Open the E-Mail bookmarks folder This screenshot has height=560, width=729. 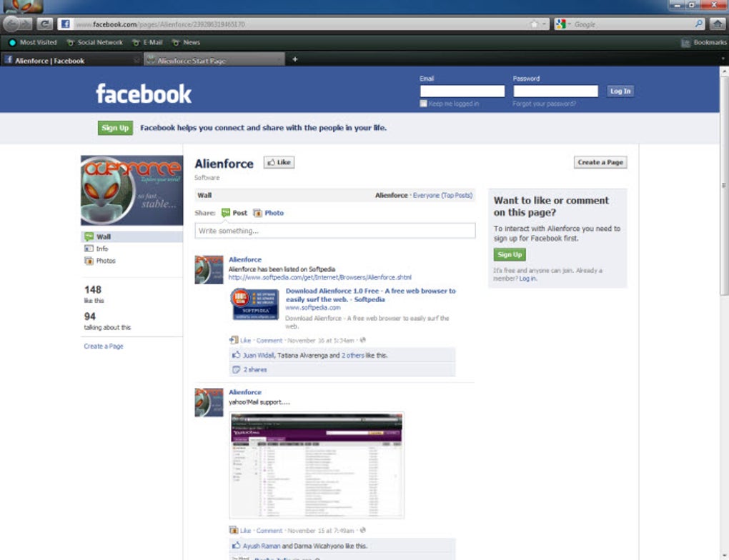(147, 42)
